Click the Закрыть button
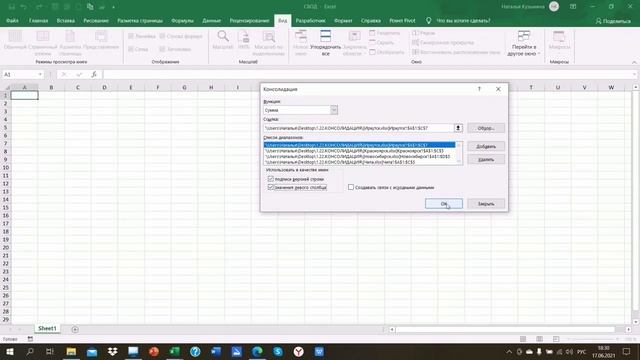Viewport: 640px width, 360px height. [x=486, y=204]
